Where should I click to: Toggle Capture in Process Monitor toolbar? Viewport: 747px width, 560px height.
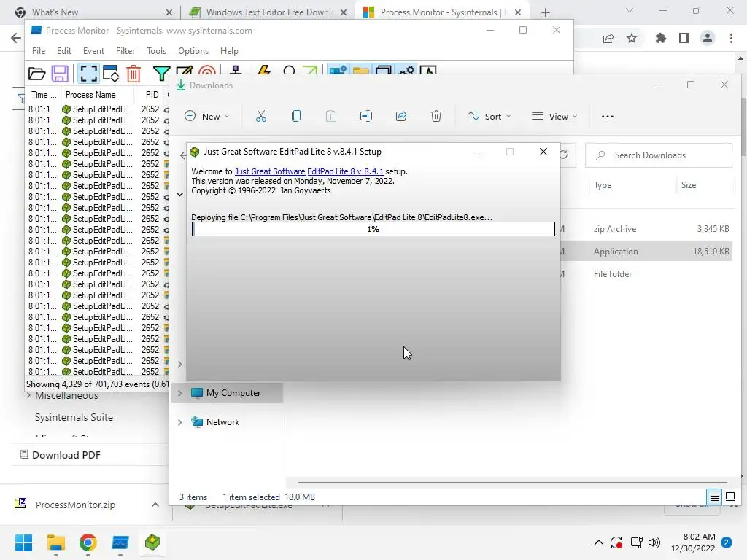[88, 74]
